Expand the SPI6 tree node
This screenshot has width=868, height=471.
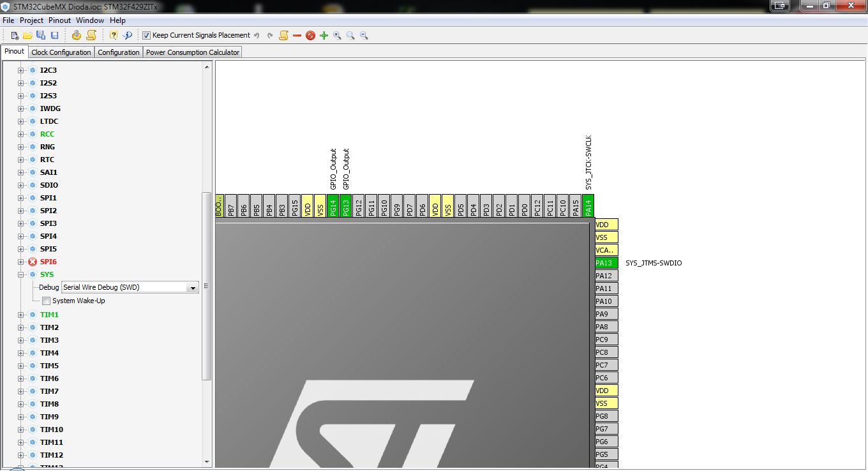coord(20,262)
